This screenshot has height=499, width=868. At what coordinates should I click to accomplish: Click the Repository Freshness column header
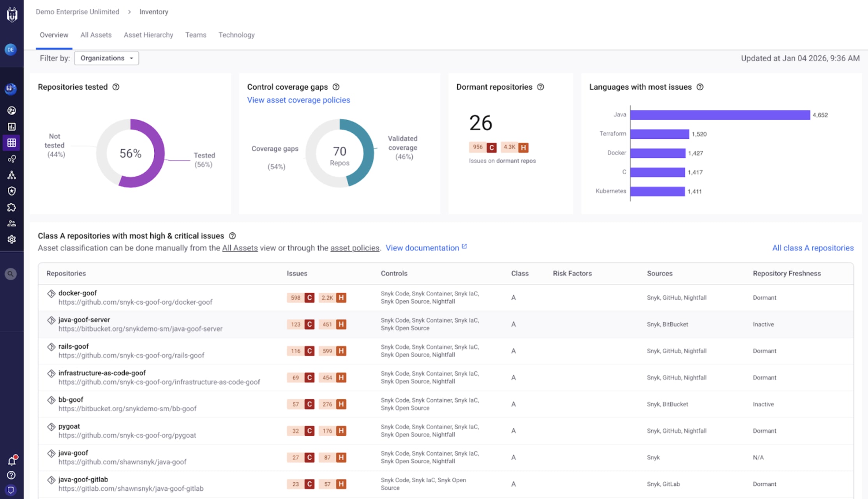pos(787,273)
